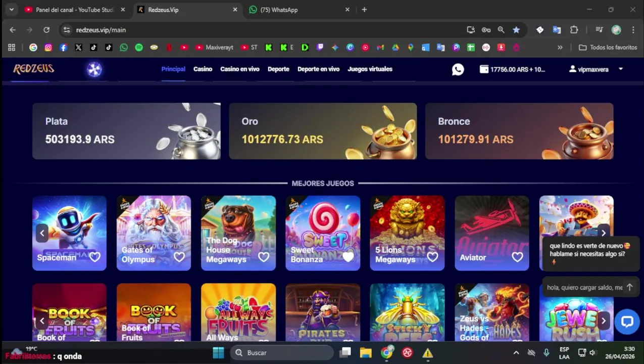Bookmark this page with the star icon

click(516, 30)
